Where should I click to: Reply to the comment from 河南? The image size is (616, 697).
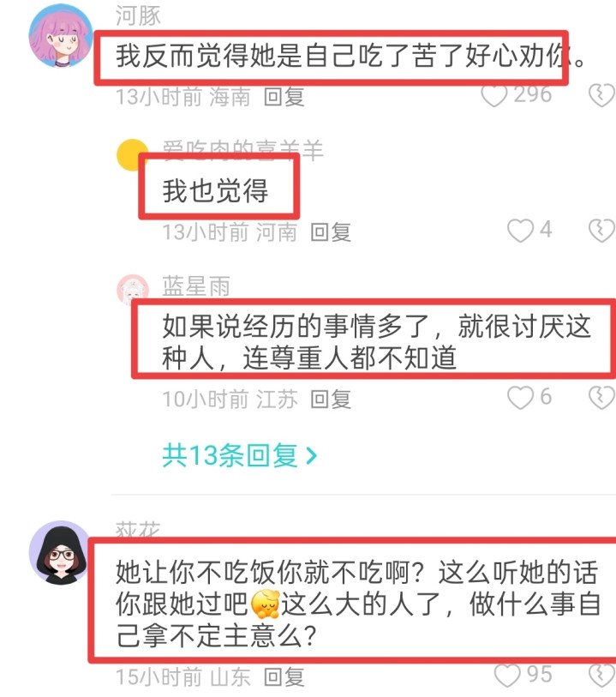tap(331, 232)
